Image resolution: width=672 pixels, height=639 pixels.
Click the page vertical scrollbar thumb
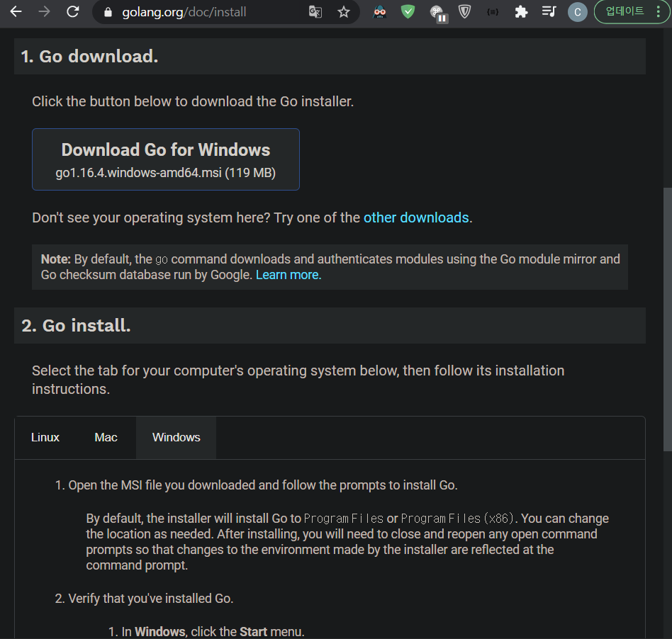667,319
